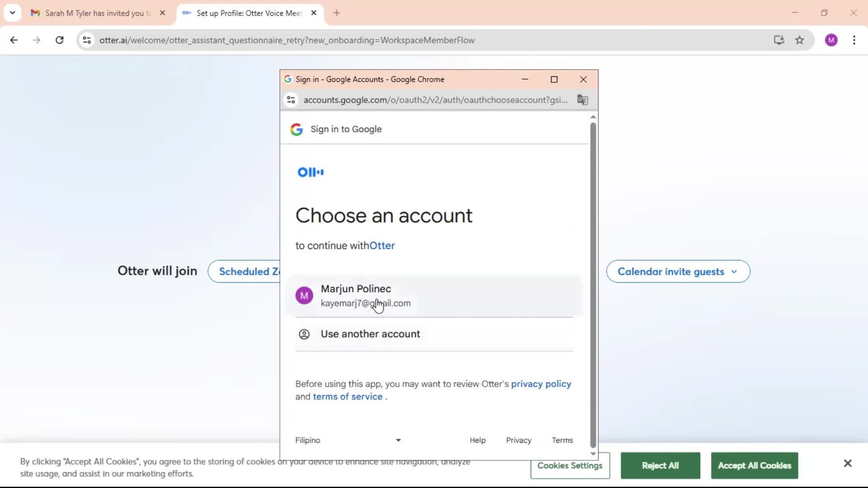
Task: Click the Otter logo in sign-in popup
Action: [311, 172]
